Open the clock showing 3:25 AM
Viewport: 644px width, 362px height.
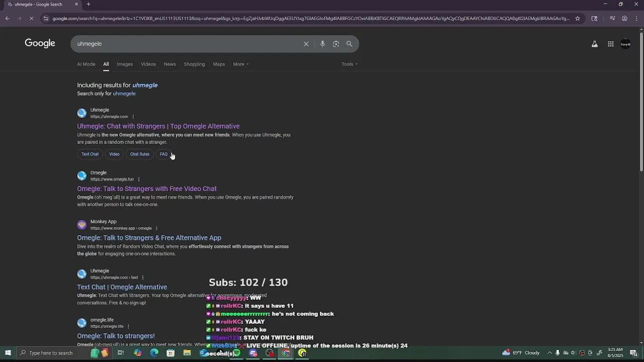click(615, 352)
